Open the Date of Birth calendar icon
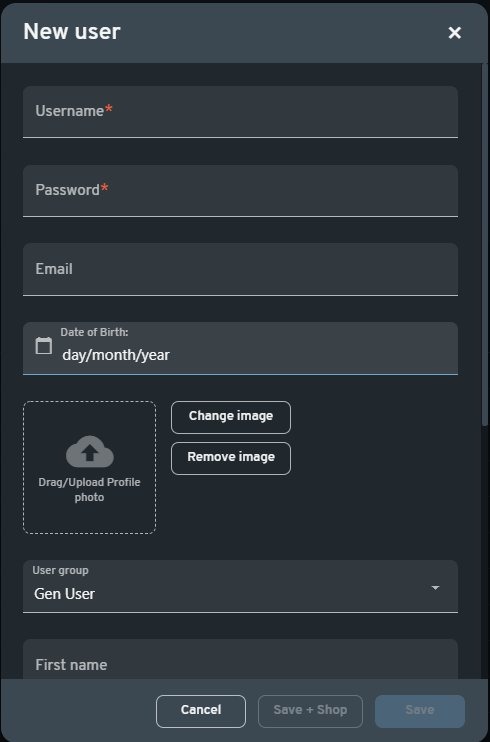Image resolution: width=490 pixels, height=742 pixels. [x=44, y=345]
